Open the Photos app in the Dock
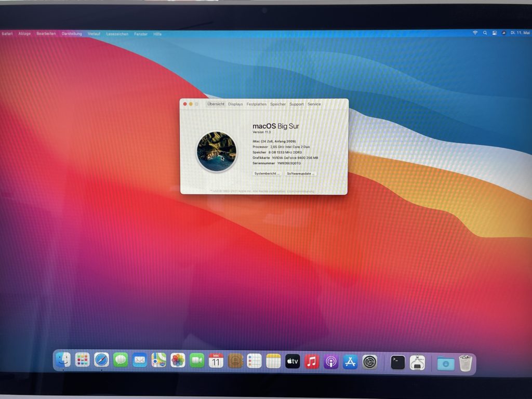Screen dimensions: 532x399 click(178, 361)
